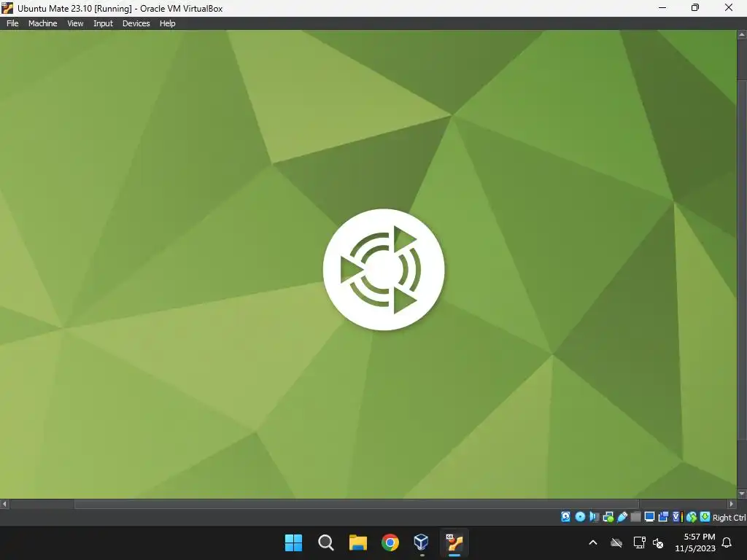The width and height of the screenshot is (747, 560).
Task: Click the vertical scrollbar down arrow
Action: [742, 494]
